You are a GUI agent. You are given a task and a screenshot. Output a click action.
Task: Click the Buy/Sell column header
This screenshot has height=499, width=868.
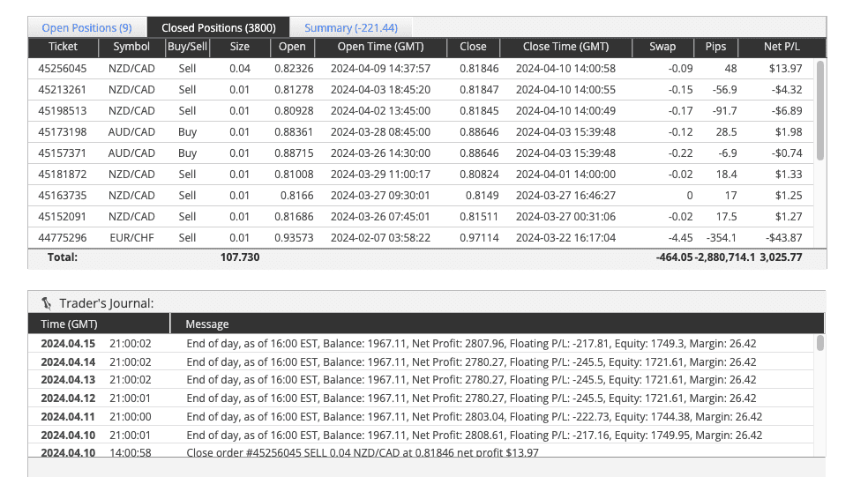[187, 47]
